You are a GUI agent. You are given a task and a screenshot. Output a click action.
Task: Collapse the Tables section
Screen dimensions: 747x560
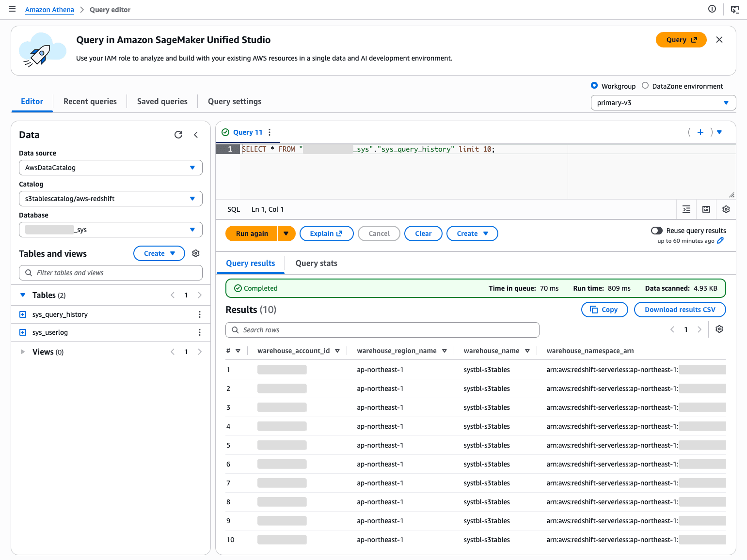(x=23, y=295)
